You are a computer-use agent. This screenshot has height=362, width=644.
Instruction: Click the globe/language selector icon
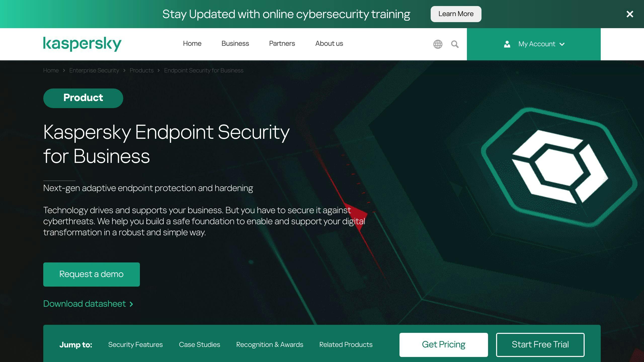pyautogui.click(x=438, y=44)
